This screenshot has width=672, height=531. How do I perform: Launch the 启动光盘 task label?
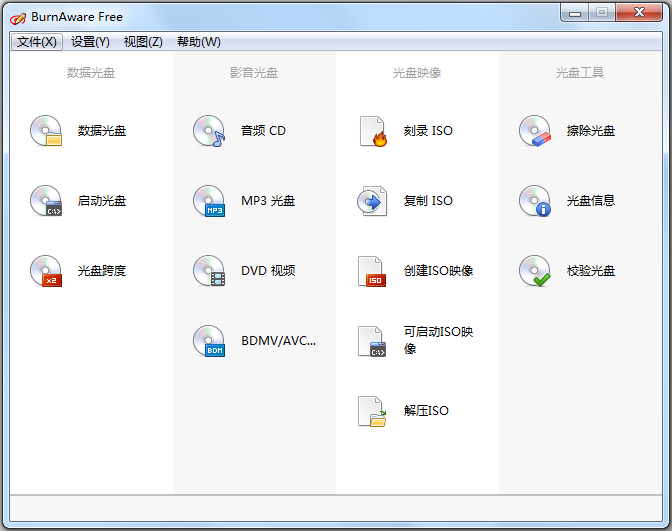tap(102, 201)
